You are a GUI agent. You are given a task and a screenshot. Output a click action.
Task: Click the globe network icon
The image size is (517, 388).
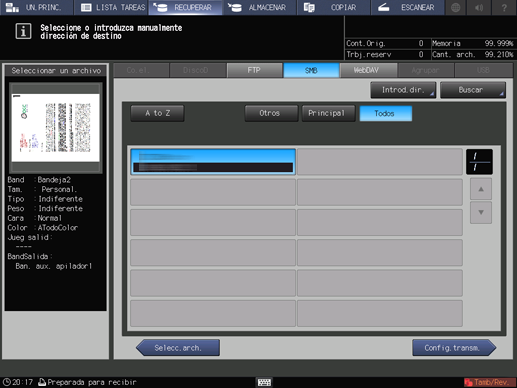456,7
